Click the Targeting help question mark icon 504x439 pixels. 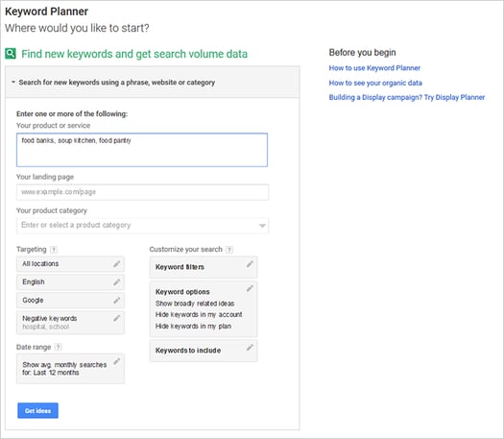[x=54, y=250]
